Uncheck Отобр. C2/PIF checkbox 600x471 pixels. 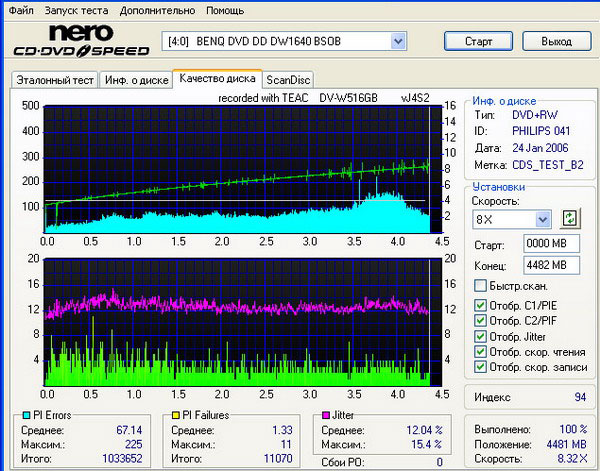(x=480, y=321)
